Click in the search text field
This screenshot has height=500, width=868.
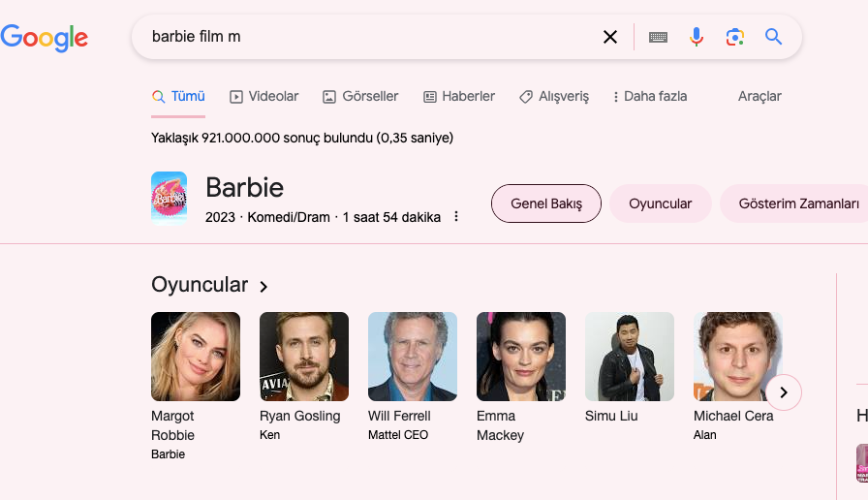click(x=368, y=37)
